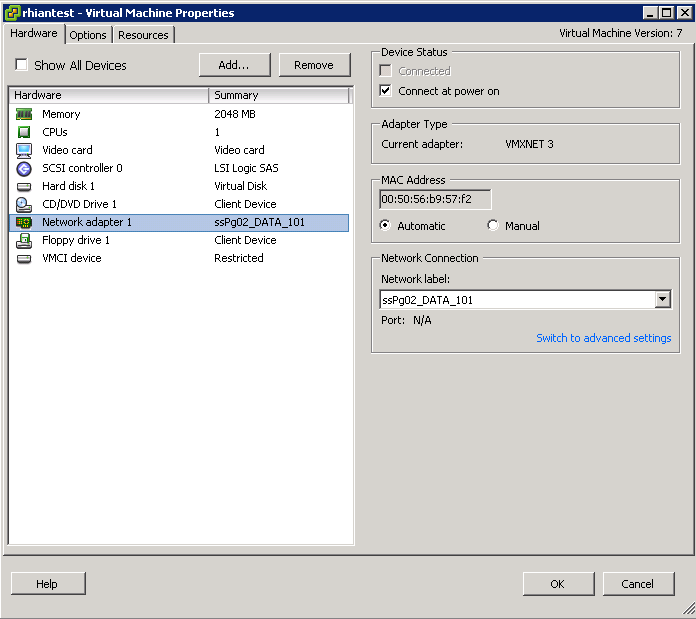Click the LSI Logic SAS summary value
Image resolution: width=696 pixels, height=619 pixels.
coord(246,169)
